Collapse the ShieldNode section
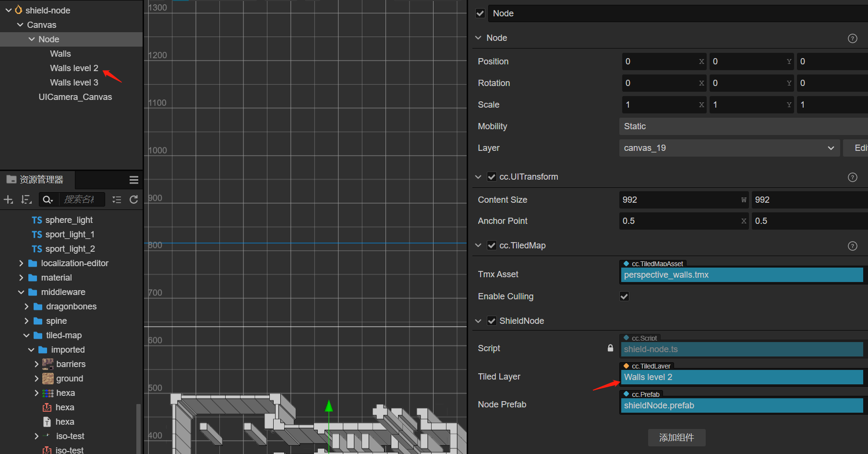The height and width of the screenshot is (454, 868). coord(478,321)
